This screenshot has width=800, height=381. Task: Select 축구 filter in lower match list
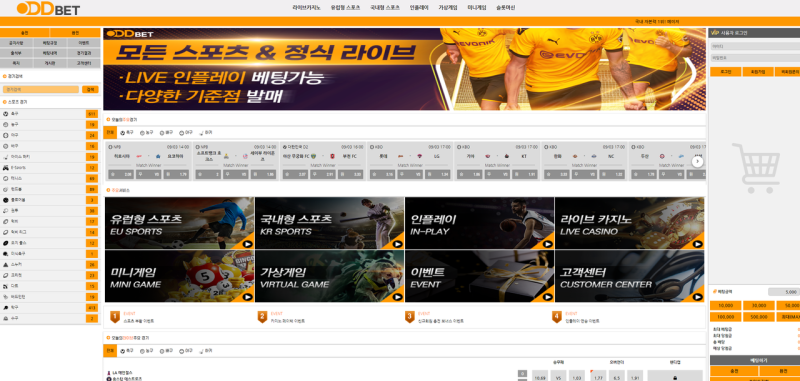(x=127, y=351)
